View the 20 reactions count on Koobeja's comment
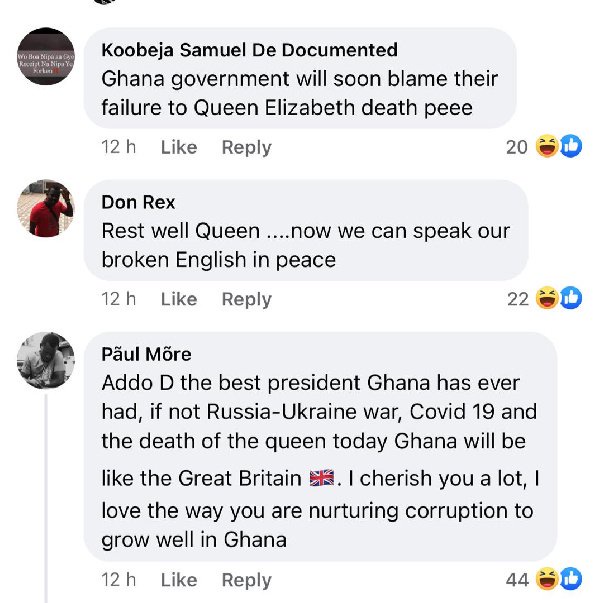 (x=516, y=147)
